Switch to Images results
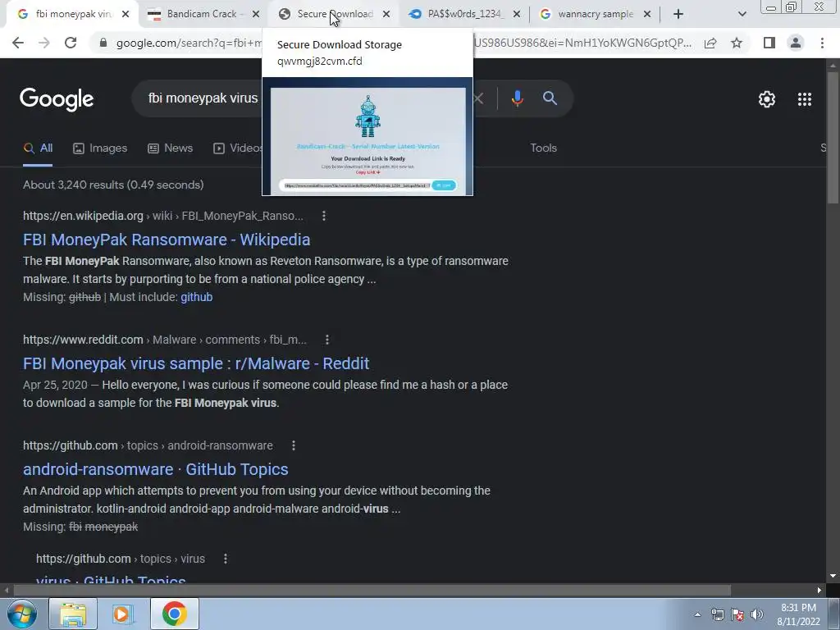840x630 pixels. pyautogui.click(x=100, y=148)
